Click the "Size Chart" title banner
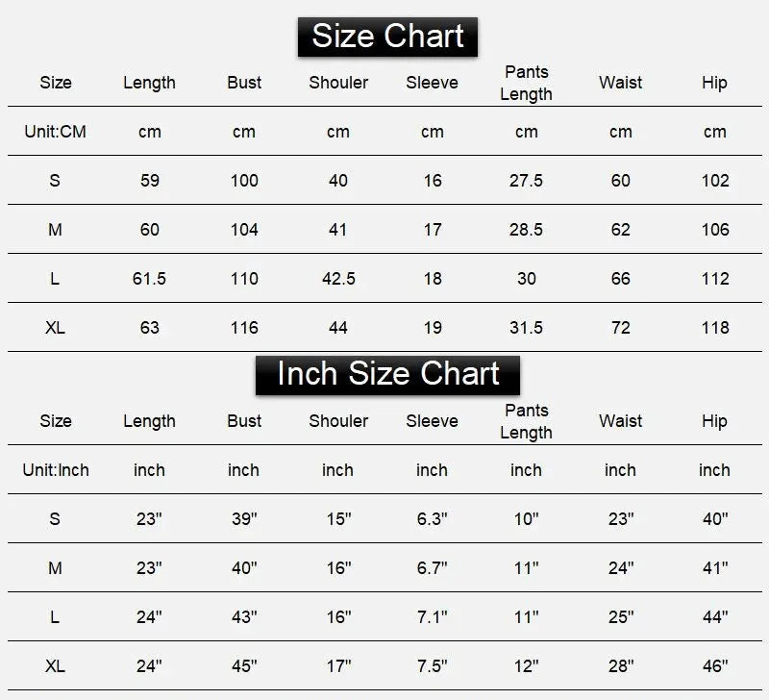 (x=388, y=37)
